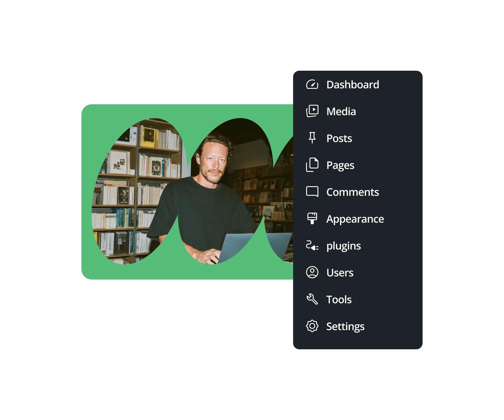Click the Posts pushpin icon
The image size is (504, 420).
(x=312, y=138)
